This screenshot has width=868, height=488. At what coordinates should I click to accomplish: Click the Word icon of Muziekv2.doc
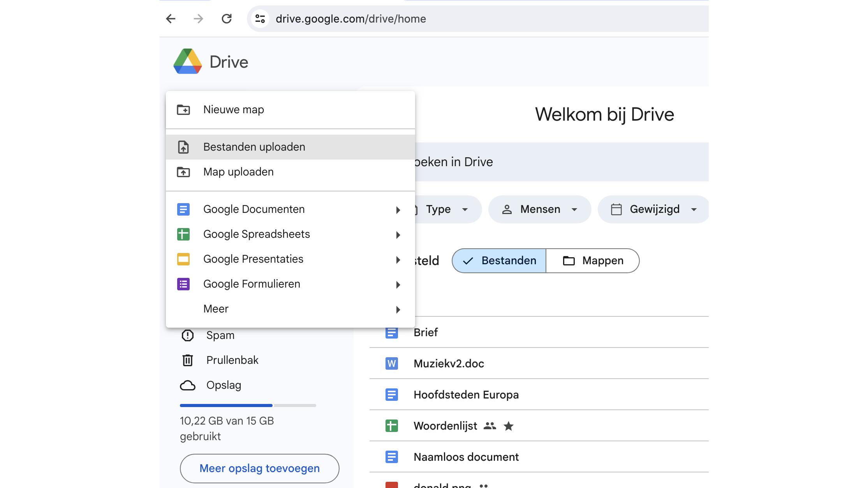(391, 363)
